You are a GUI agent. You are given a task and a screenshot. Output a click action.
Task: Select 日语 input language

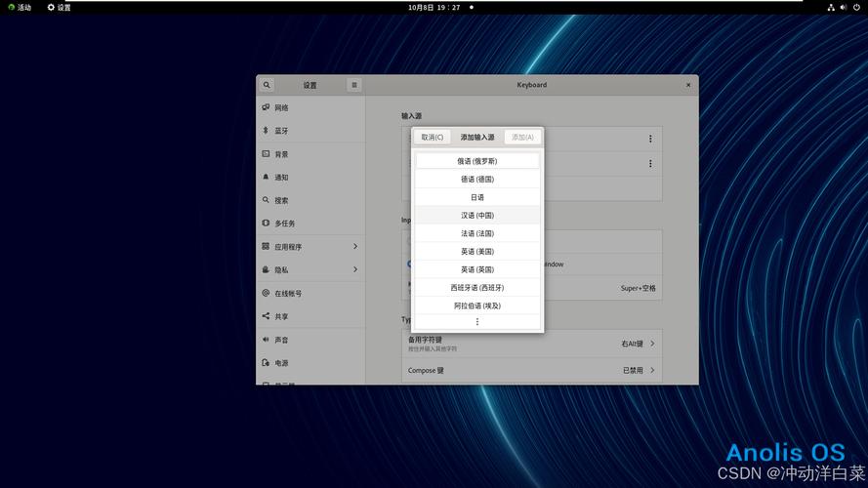(477, 197)
